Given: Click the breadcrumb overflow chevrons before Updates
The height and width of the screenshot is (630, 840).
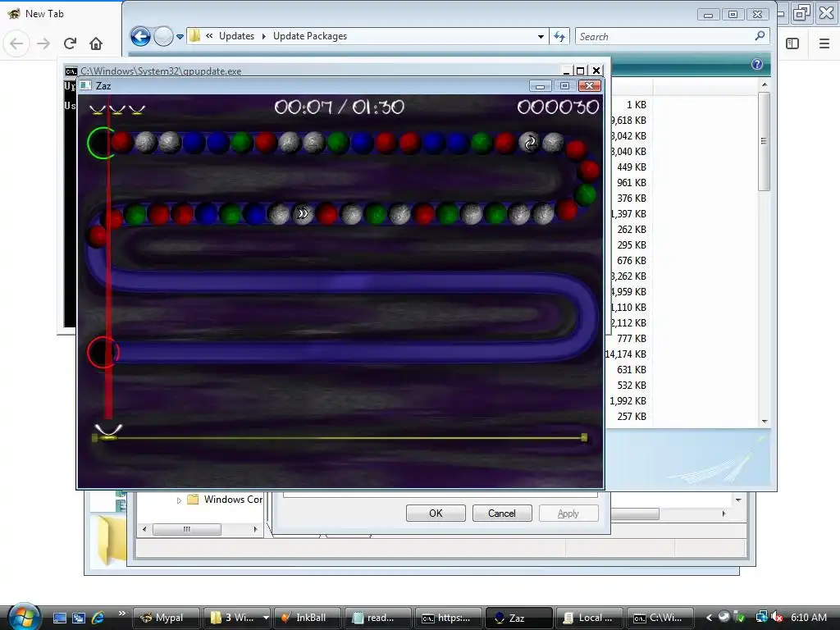Looking at the screenshot, I should (x=209, y=36).
